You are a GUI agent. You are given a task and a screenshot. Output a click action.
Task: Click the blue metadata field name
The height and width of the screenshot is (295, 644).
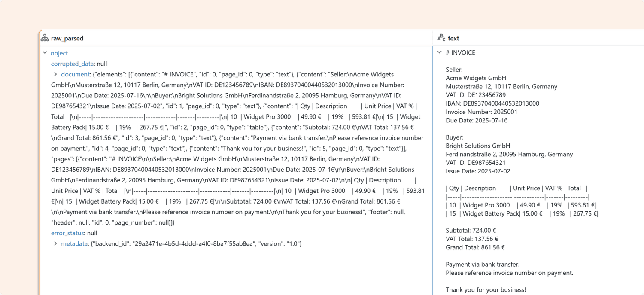74,243
